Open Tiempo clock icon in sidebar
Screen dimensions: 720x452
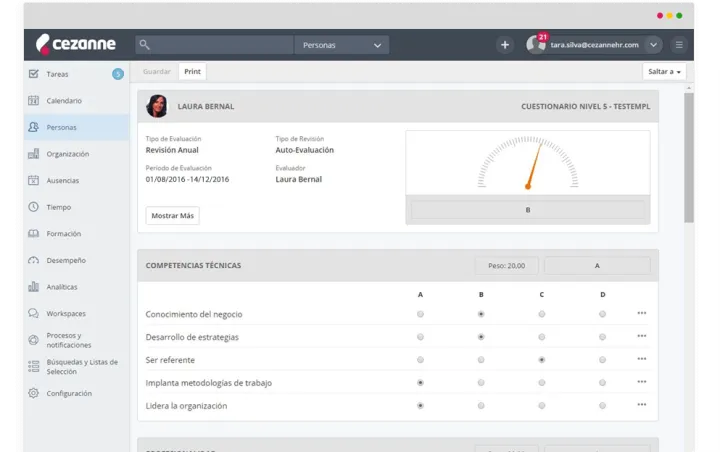pyautogui.click(x=33, y=207)
